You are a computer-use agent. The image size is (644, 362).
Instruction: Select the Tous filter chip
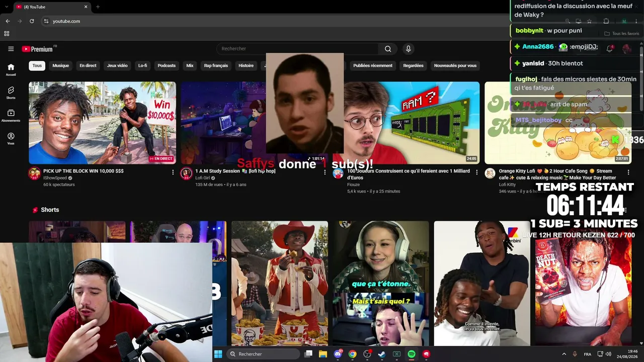(x=37, y=65)
